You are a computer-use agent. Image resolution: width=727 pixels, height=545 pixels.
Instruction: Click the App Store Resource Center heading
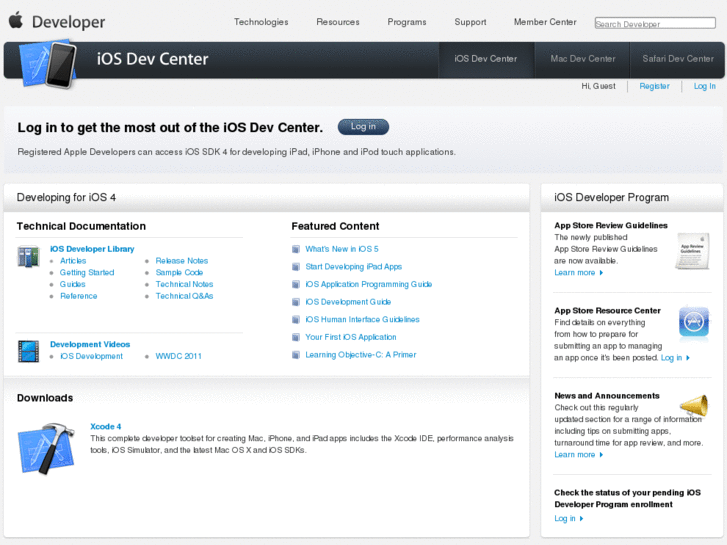pos(607,311)
